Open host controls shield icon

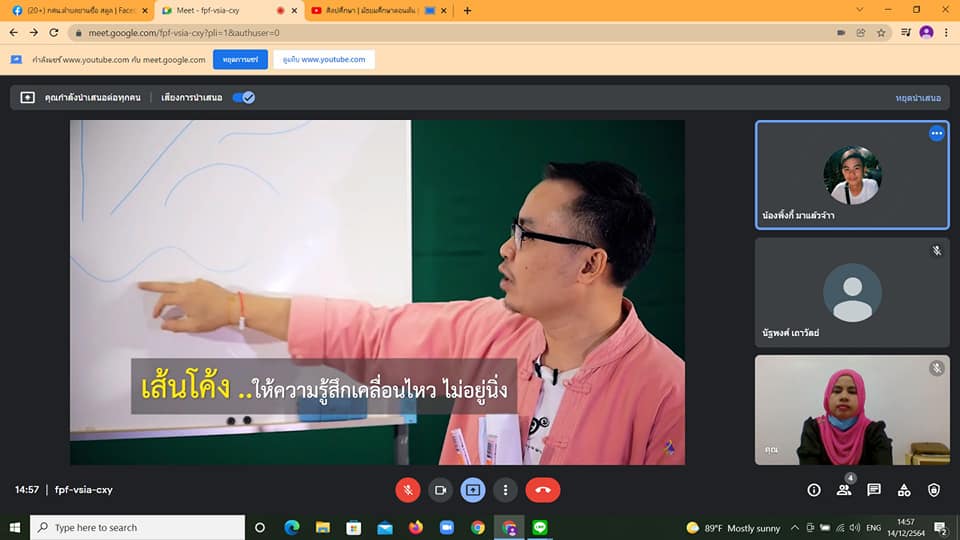(x=934, y=490)
